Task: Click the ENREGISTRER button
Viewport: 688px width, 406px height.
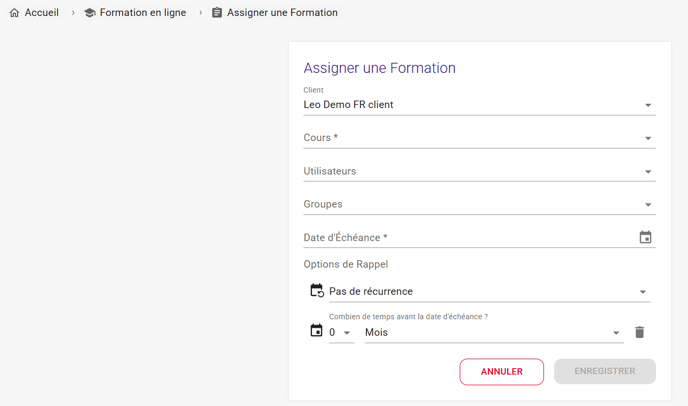Action: pyautogui.click(x=605, y=371)
